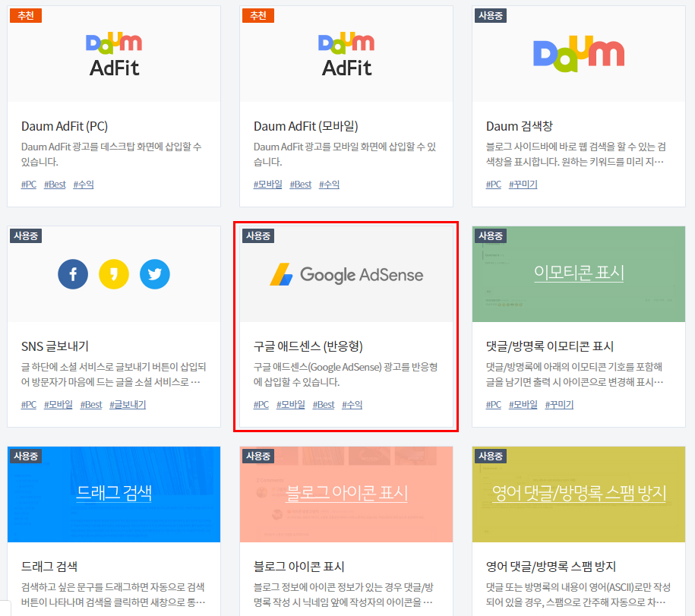Click #수익 tag in Daum AdFit (PC) card

coord(84,185)
